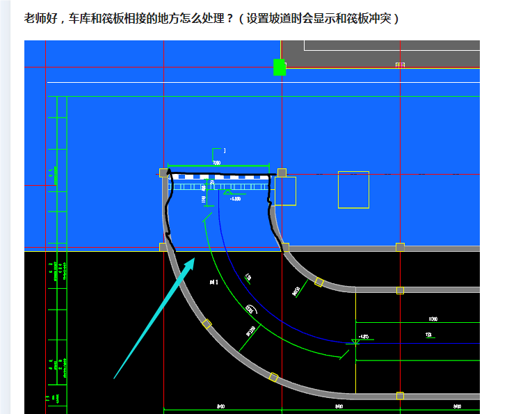Click the -4.875 elevation label in drawing
Screen dimensions: 532x414
pos(364,337)
